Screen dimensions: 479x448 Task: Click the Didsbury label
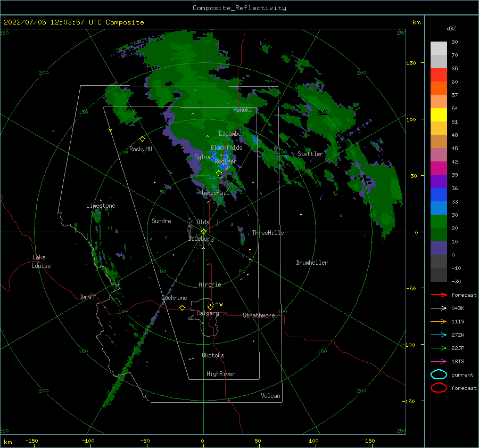tap(201, 239)
